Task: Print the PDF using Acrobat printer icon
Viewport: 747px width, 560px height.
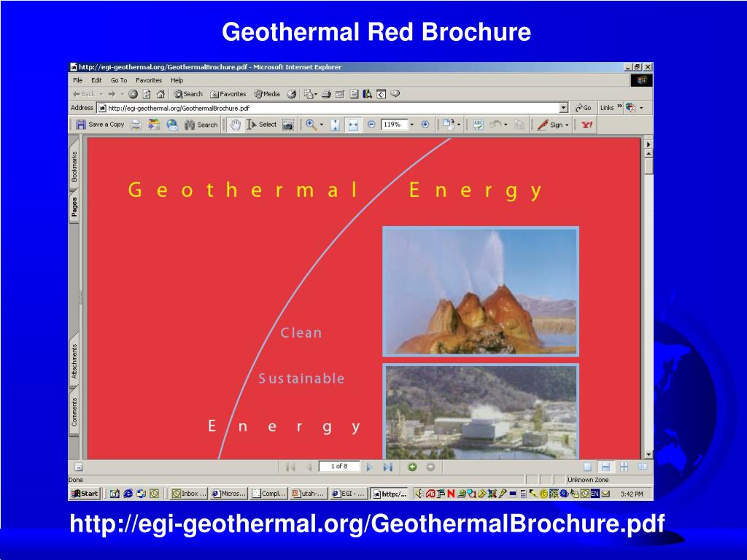Action: coord(136,125)
